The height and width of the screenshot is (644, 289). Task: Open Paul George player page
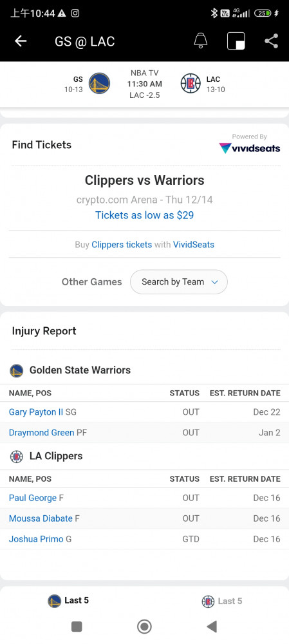33,498
